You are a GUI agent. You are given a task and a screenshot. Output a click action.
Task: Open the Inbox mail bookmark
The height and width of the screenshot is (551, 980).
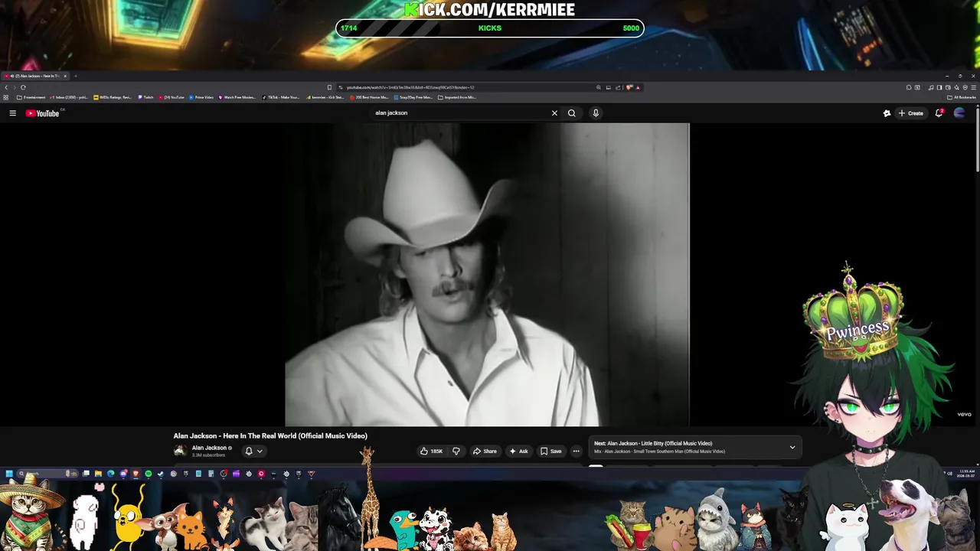(70, 97)
